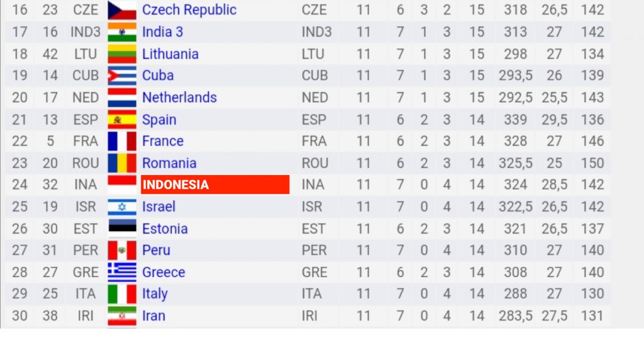The height and width of the screenshot is (352, 644).
Task: Open the Netherlands team link
Action: click(179, 98)
